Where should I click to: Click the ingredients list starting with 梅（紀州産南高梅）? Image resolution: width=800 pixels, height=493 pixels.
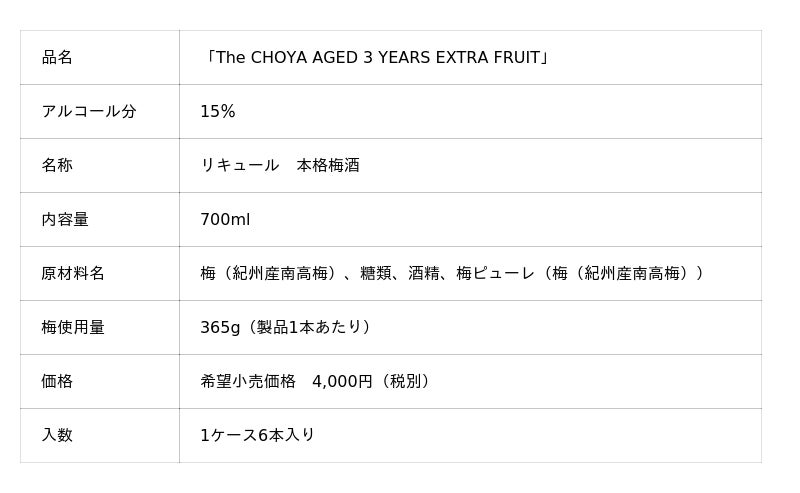[x=271, y=274]
